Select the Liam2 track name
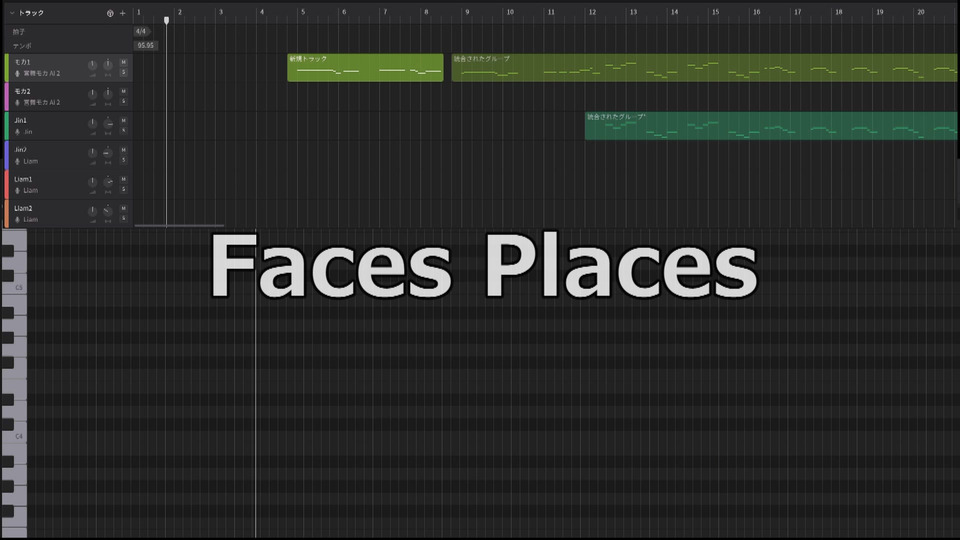 click(x=23, y=208)
